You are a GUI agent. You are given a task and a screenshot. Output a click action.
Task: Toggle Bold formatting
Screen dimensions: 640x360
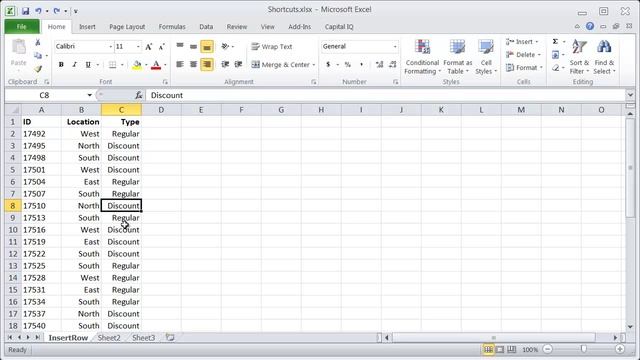pos(61,64)
